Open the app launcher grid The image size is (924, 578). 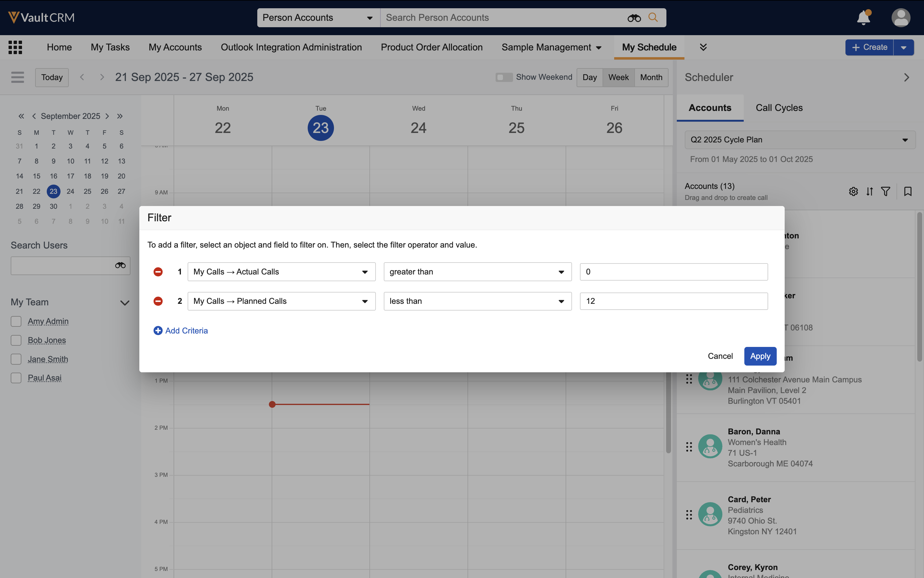[x=15, y=47]
